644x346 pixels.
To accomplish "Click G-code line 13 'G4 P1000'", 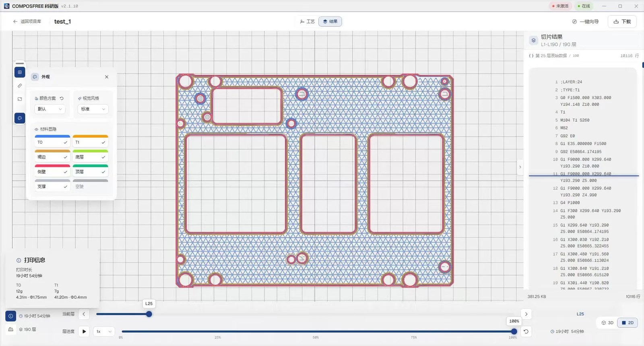I will (x=570, y=203).
